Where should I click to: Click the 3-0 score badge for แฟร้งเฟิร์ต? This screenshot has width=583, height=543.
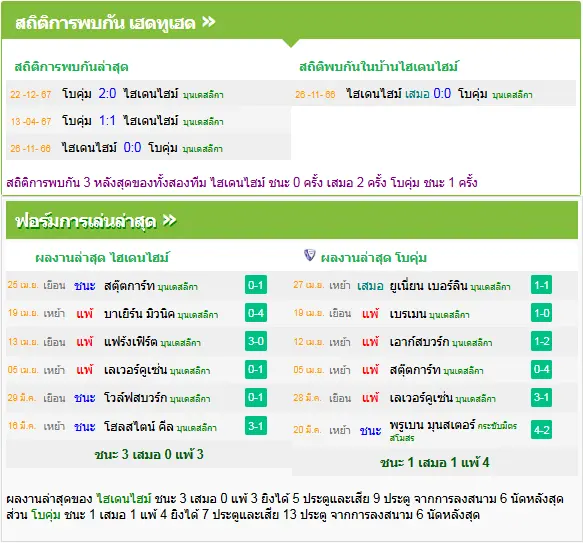pos(256,341)
